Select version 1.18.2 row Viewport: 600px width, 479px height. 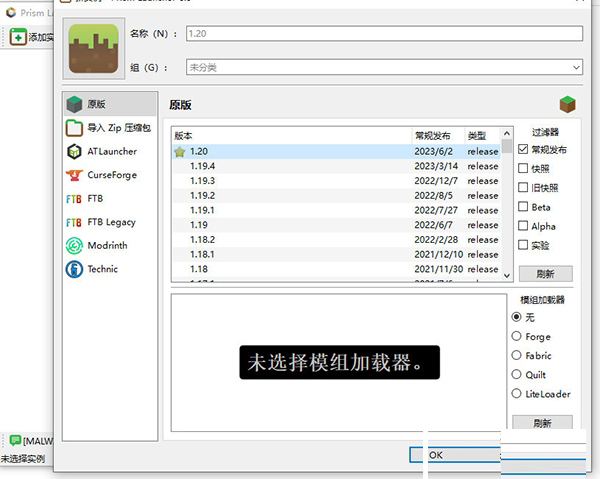pyautogui.click(x=336, y=240)
